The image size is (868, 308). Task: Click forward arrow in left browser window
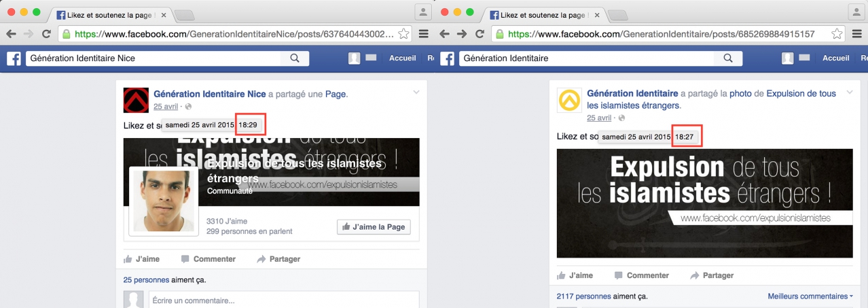tap(29, 33)
